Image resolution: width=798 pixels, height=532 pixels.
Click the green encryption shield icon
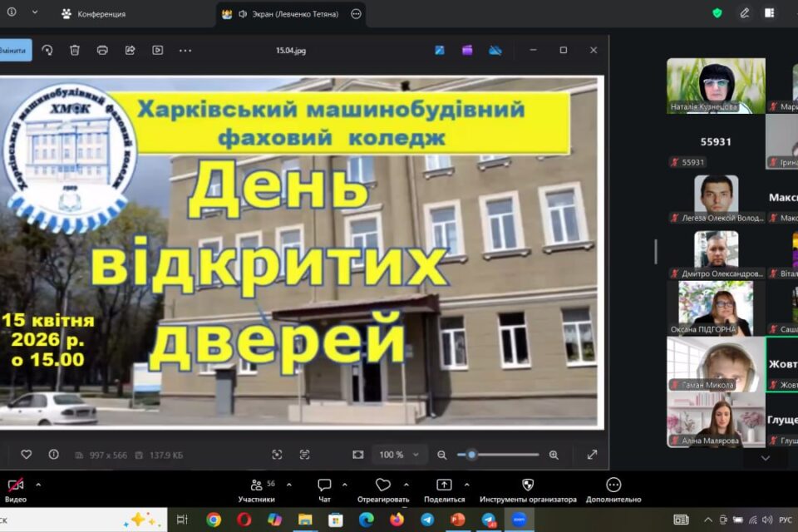click(717, 13)
